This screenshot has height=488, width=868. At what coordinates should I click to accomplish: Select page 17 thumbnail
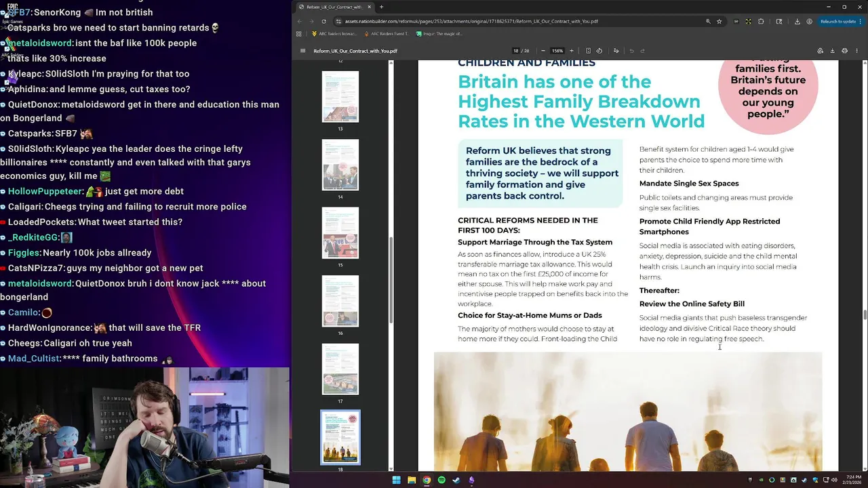click(x=340, y=369)
